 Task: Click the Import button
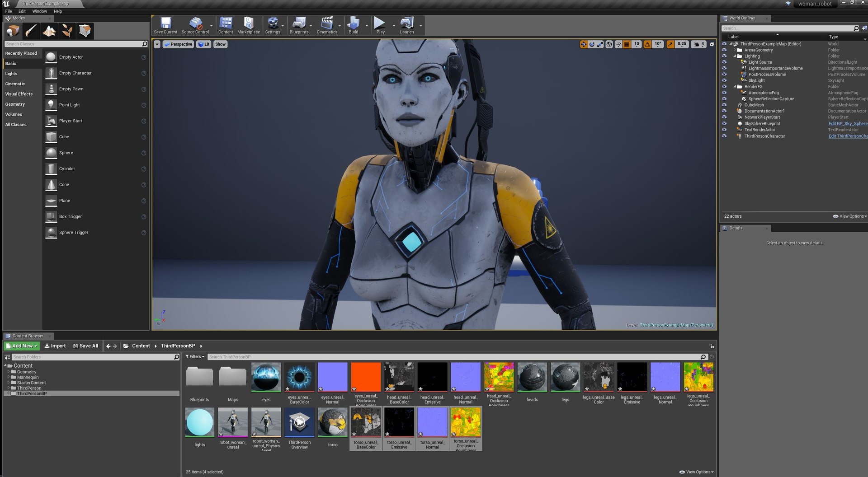point(55,346)
